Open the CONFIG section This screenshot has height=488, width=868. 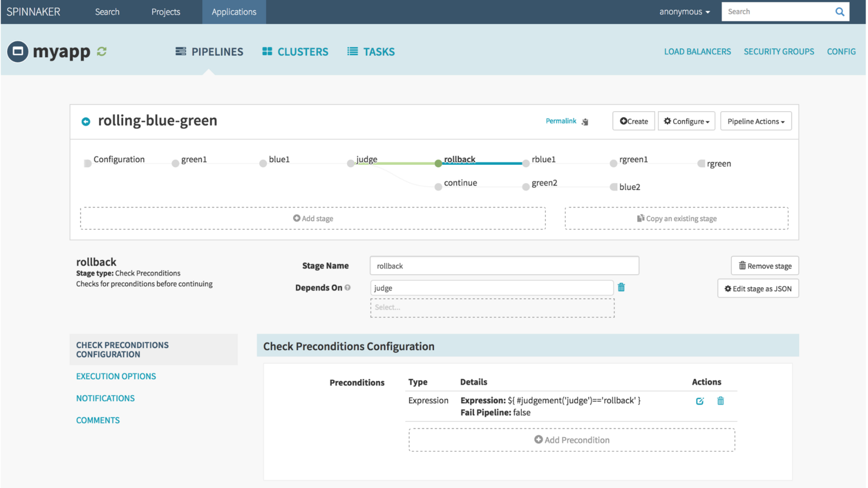(841, 52)
